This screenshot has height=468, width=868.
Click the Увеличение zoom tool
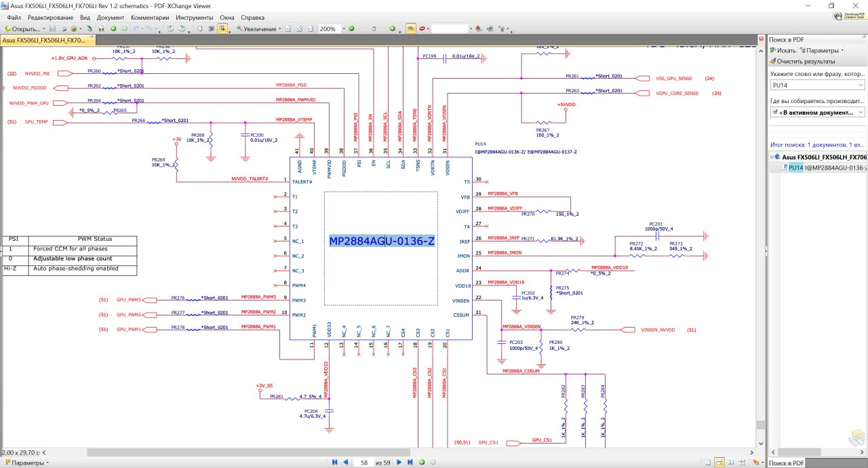(x=256, y=29)
